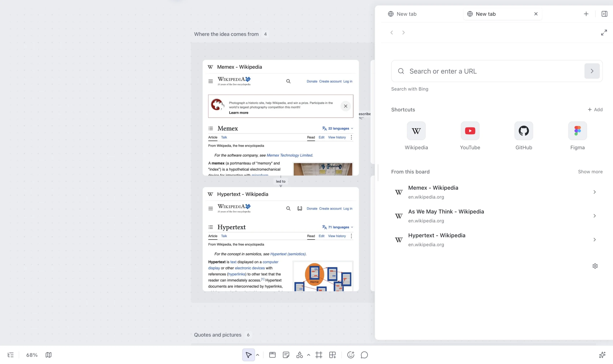Screen dimensions: 613x364
Task: Expand pointer tool options caret
Action: tap(257, 355)
